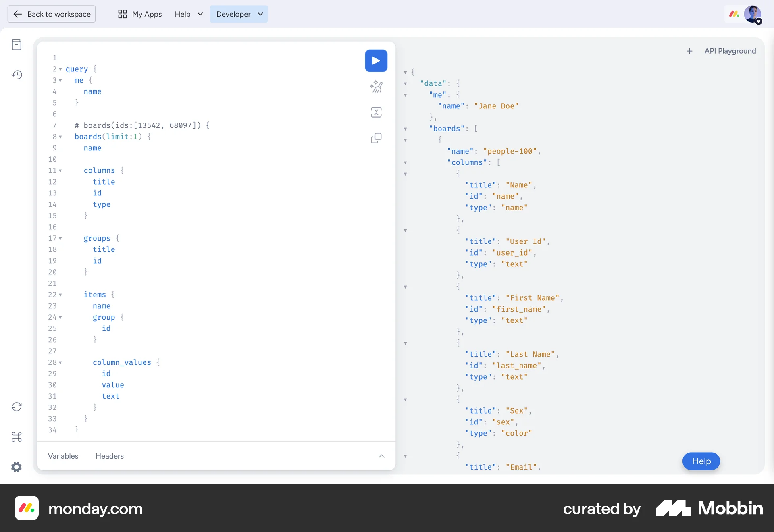Image resolution: width=774 pixels, height=532 pixels.
Task: Switch to the Headers tab
Action: coord(109,456)
